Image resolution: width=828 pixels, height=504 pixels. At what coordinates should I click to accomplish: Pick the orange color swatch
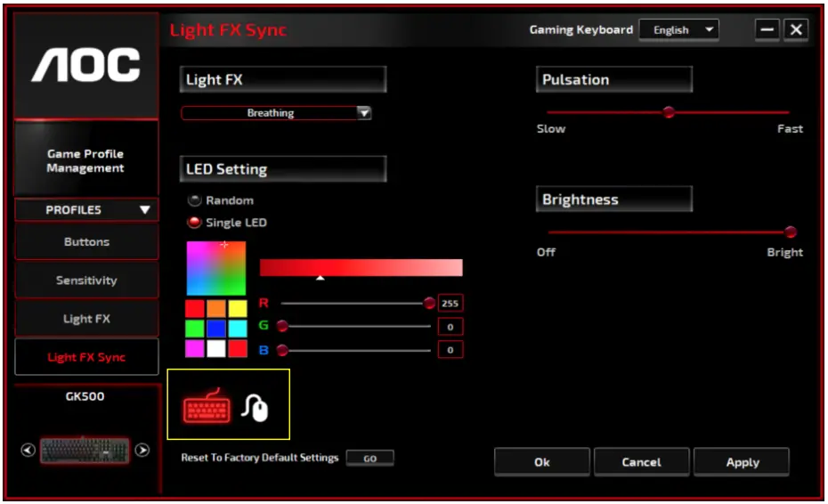[x=216, y=308]
